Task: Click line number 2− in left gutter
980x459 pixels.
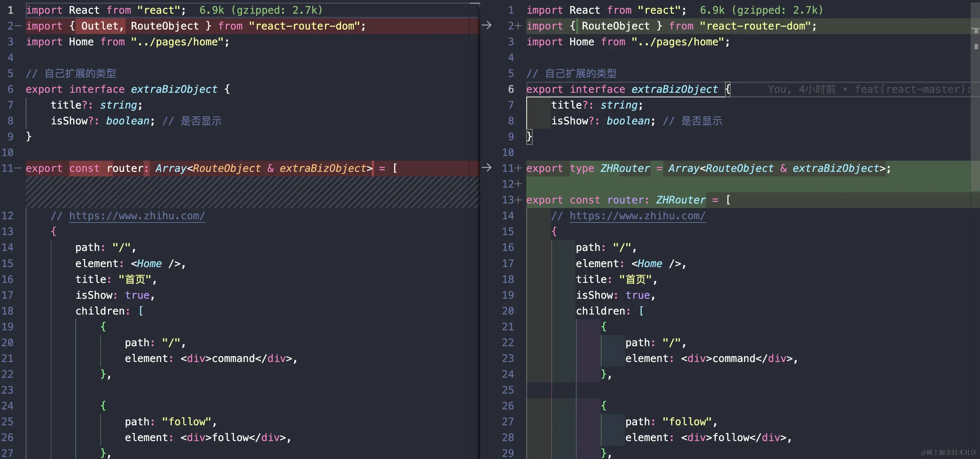Action: pos(14,26)
